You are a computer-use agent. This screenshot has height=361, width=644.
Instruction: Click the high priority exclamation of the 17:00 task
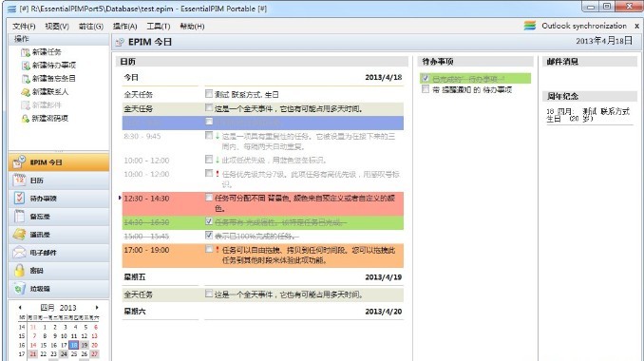point(218,250)
